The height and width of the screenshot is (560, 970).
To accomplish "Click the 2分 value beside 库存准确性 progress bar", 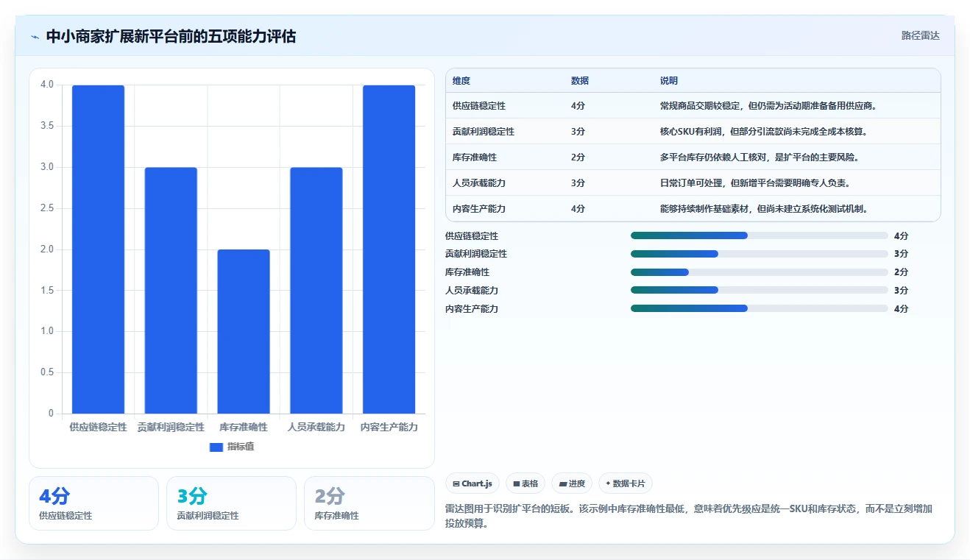I will 901,272.
